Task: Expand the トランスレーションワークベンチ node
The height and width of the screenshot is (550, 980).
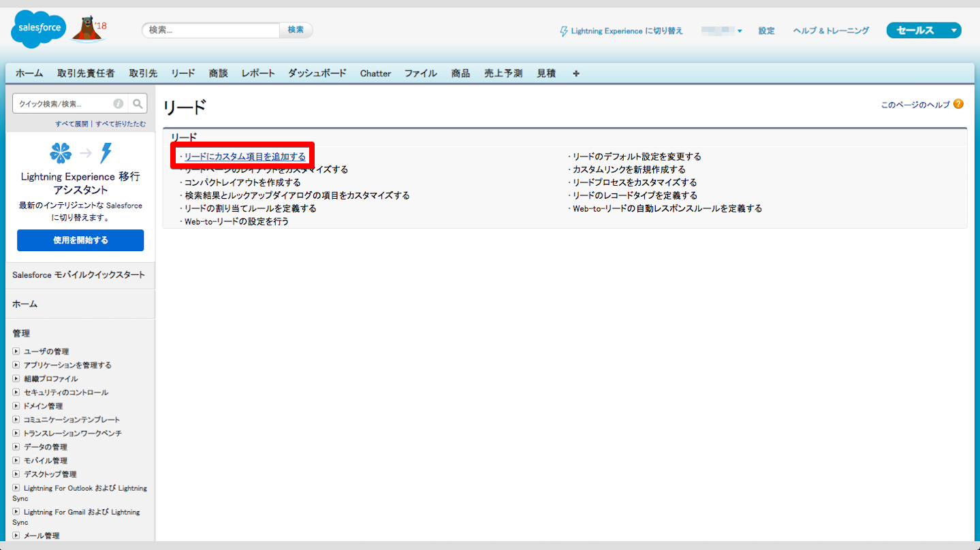Action: point(16,433)
